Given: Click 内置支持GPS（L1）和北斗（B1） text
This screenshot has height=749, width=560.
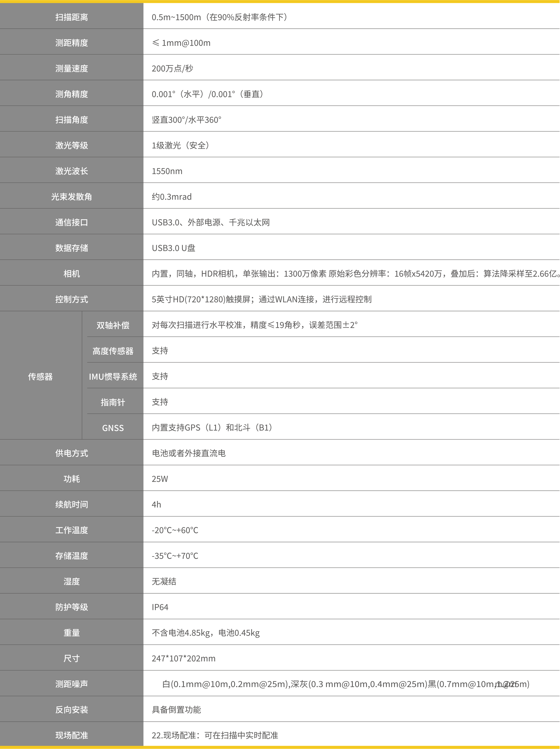Looking at the screenshot, I should click(x=212, y=428).
